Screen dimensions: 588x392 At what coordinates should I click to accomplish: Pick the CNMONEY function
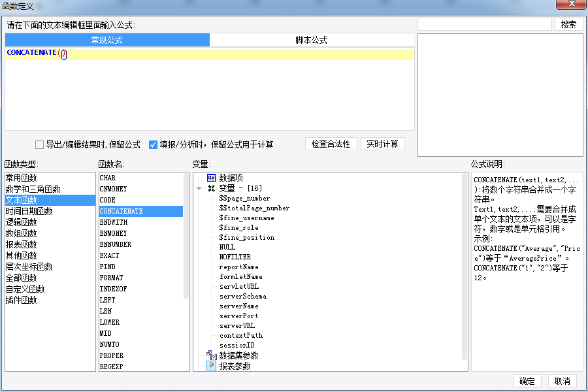pos(141,189)
